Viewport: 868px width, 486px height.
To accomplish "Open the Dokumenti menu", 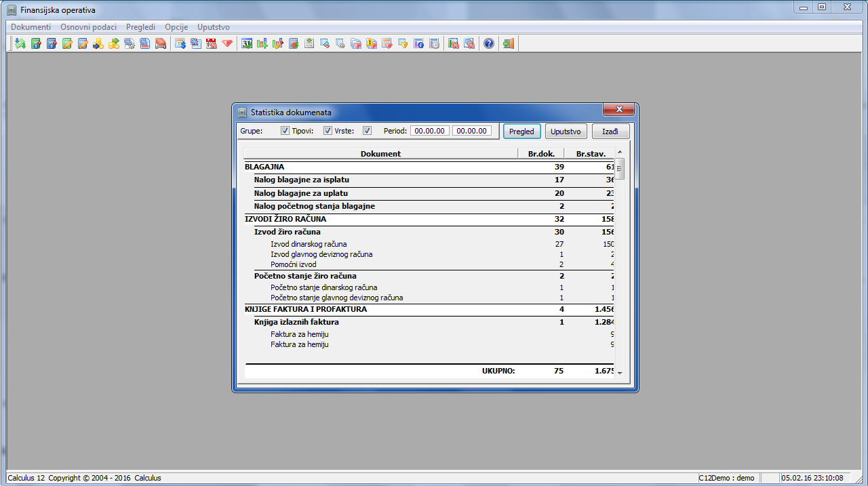I will [31, 27].
